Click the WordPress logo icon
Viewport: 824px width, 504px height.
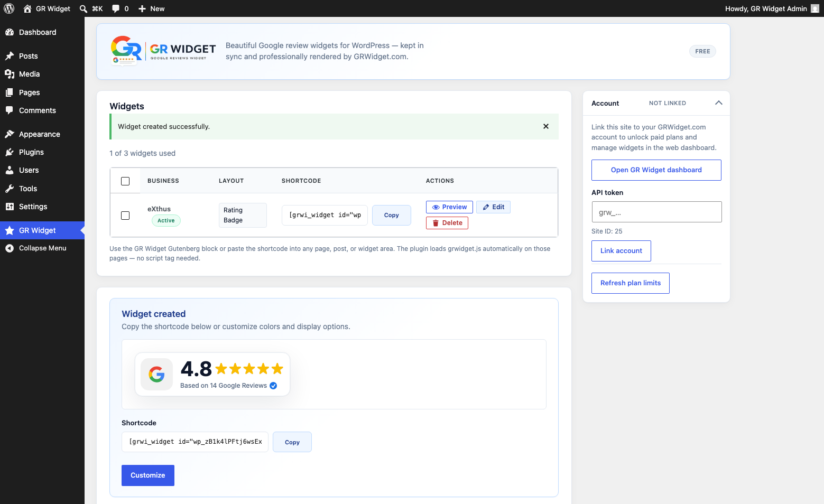coord(9,8)
